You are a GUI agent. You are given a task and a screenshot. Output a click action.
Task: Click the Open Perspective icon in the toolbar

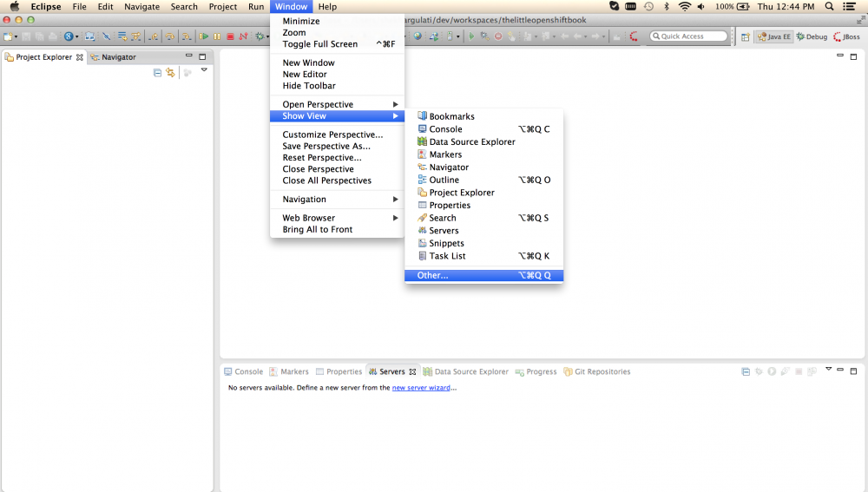746,36
